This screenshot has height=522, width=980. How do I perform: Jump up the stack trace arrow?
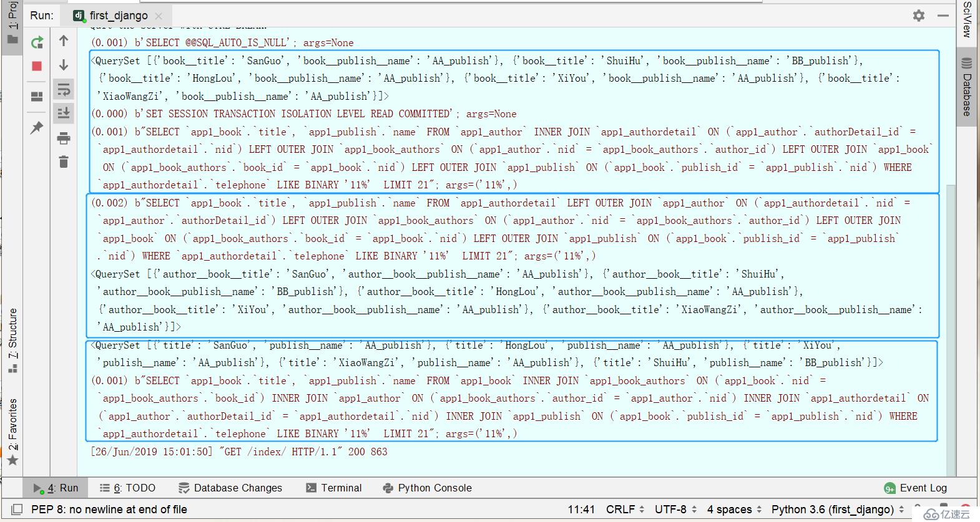[64, 41]
